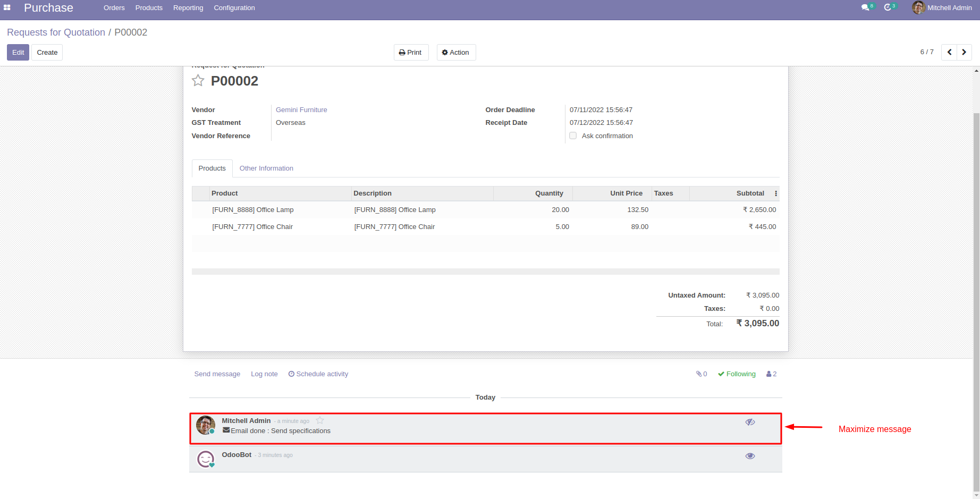Click subtotal '₹ 2,650.00'
The image size is (980, 499).
point(759,210)
